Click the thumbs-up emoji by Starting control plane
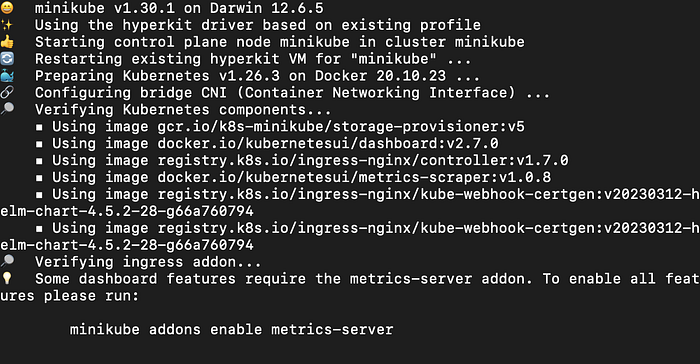Image resolution: width=700 pixels, height=364 pixels. pos(7,42)
